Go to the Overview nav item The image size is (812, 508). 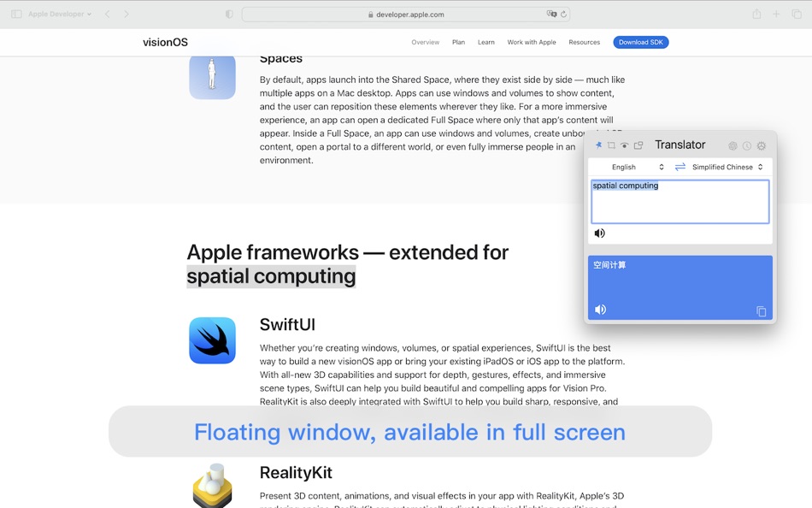(425, 43)
